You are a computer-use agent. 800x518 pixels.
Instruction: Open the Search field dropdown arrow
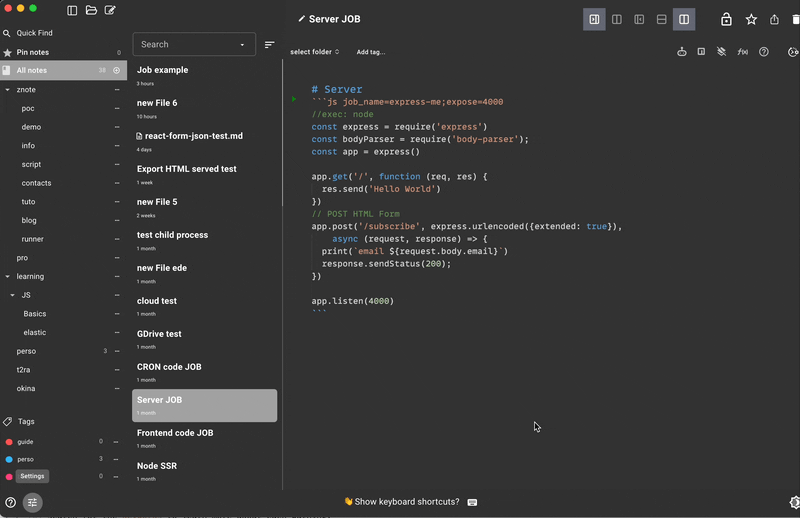[x=242, y=45]
